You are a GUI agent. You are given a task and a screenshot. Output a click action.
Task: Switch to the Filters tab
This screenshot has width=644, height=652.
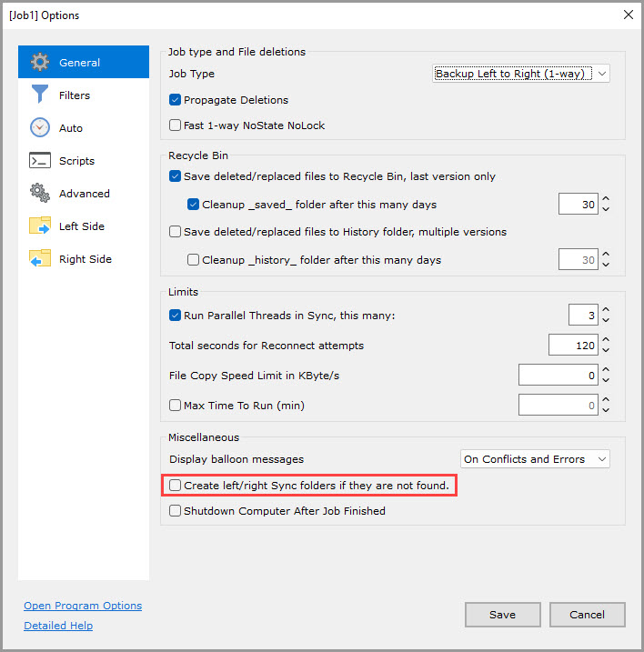[x=75, y=95]
